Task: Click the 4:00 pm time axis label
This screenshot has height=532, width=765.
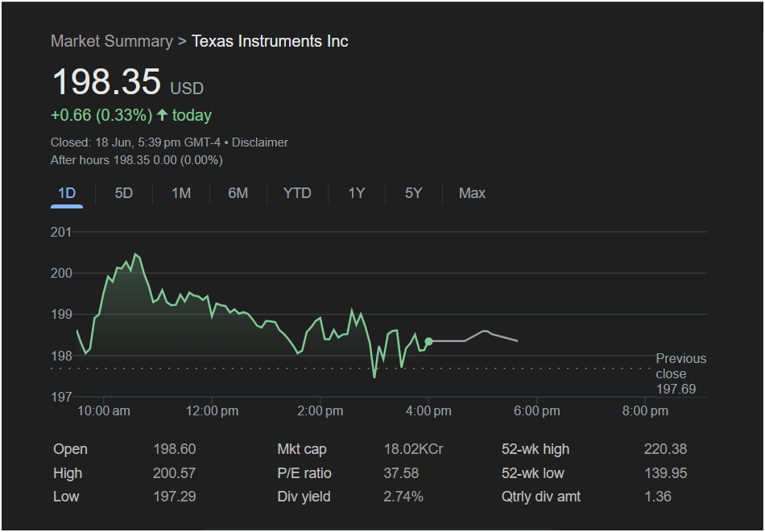Action: point(429,411)
